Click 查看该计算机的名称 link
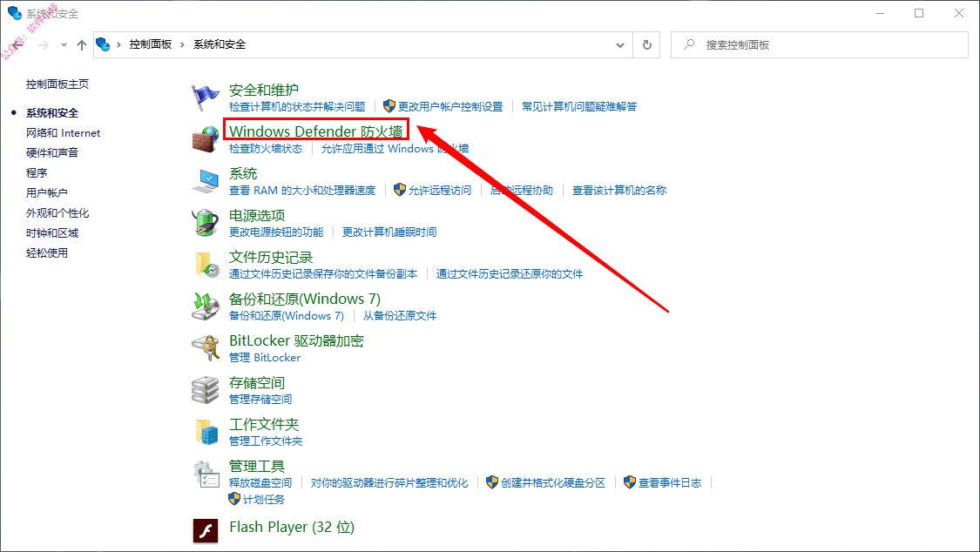The width and height of the screenshot is (980, 552). [x=619, y=191]
